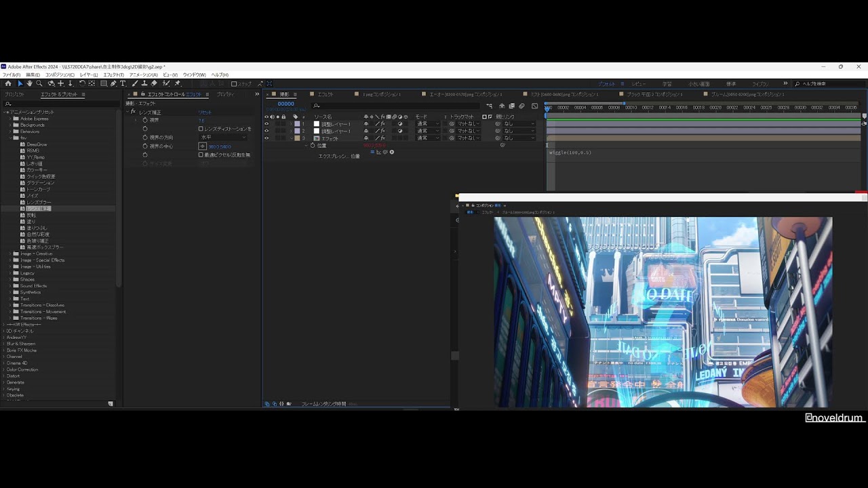Toggle the expression enable equals icon
Viewport: 868px width, 488px height.
pyautogui.click(x=372, y=152)
